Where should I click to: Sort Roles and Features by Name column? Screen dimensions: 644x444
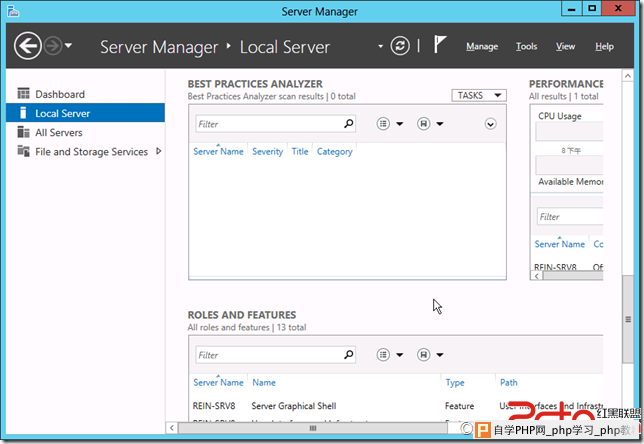264,382
